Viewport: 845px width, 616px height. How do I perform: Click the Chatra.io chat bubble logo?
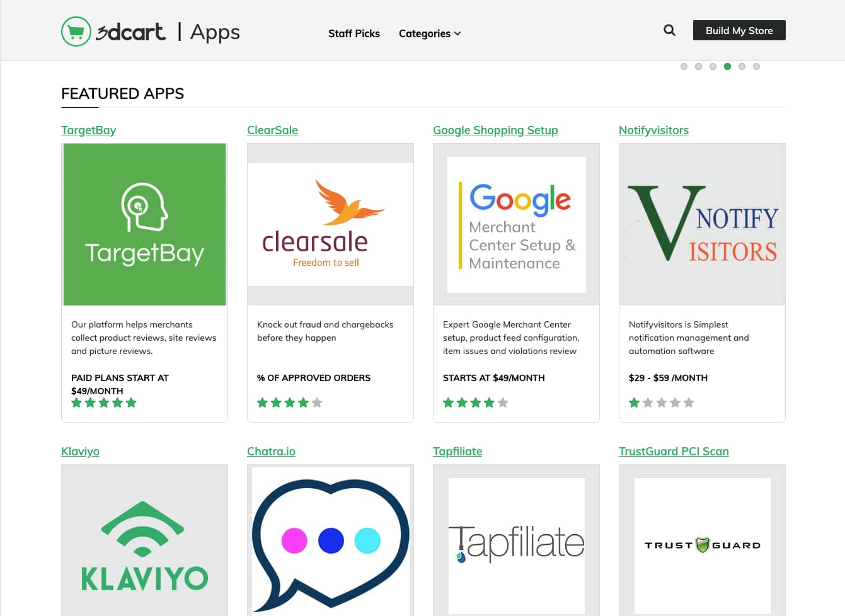(x=330, y=542)
